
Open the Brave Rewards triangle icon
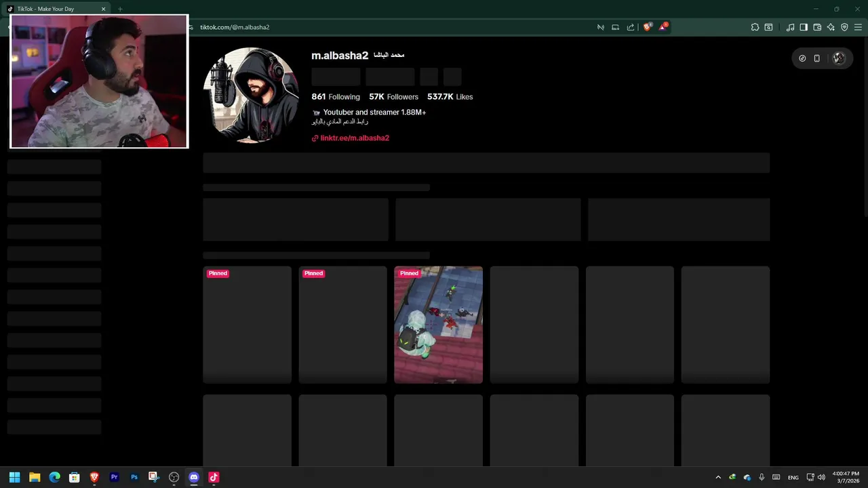[x=663, y=27]
